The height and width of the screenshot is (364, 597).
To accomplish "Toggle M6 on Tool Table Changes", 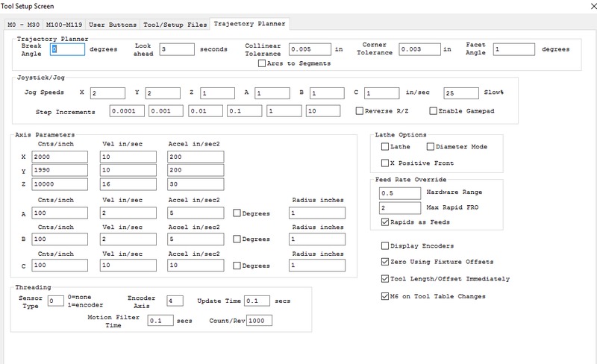I will pos(385,296).
